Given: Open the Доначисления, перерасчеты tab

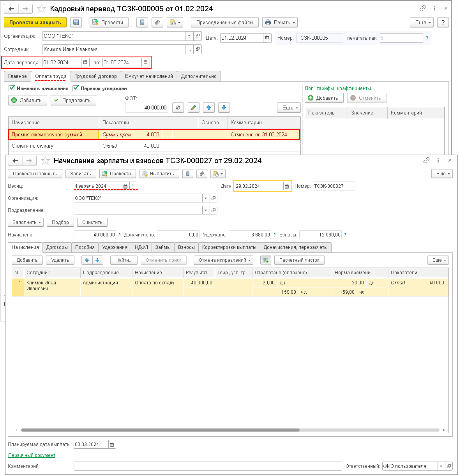Looking at the screenshot, I should point(296,247).
